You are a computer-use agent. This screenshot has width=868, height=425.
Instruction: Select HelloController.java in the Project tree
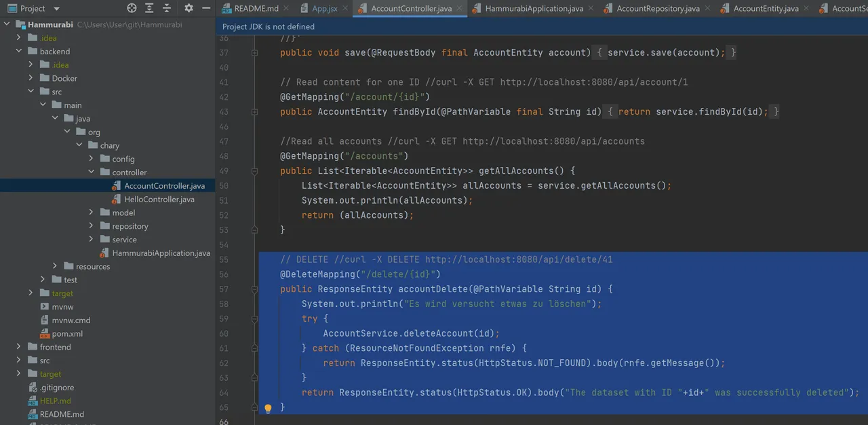tap(159, 200)
